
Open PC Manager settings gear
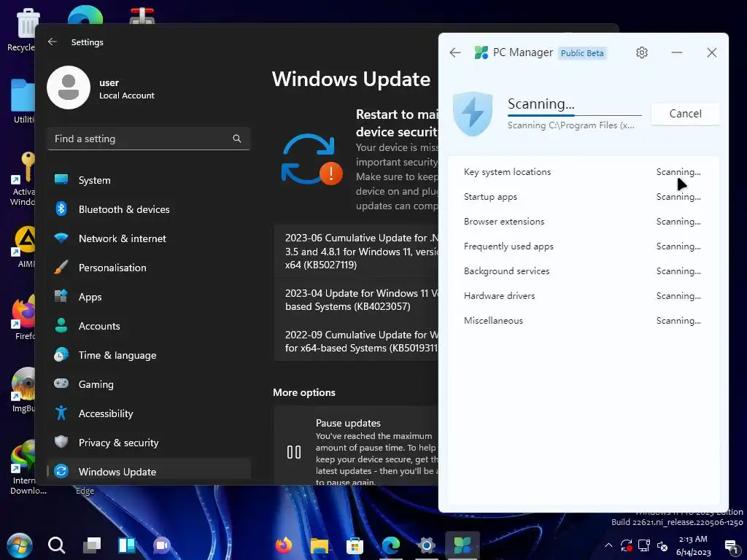[642, 52]
